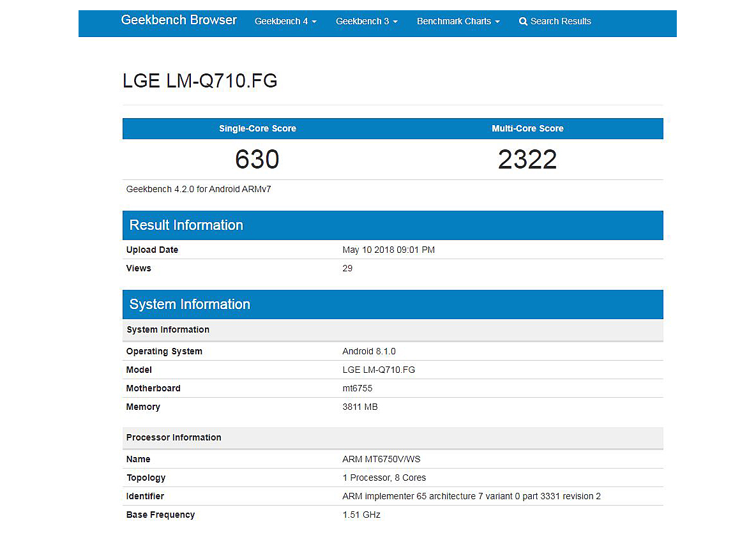Select the Memory label

(x=143, y=407)
